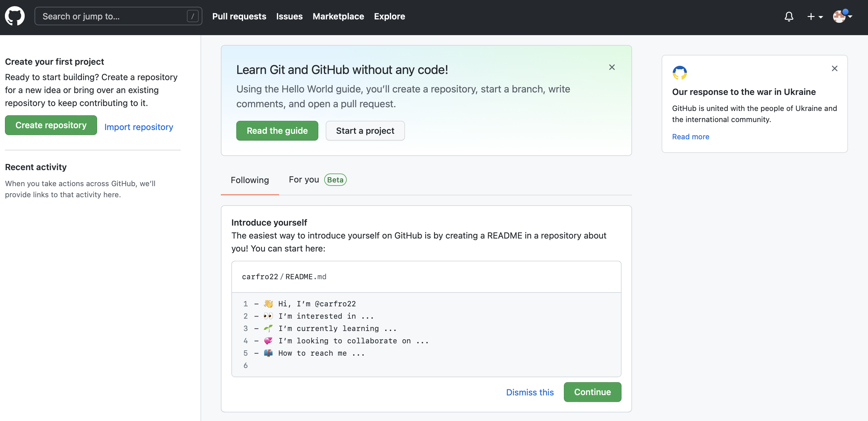Focus the Search or jump to field

(118, 16)
